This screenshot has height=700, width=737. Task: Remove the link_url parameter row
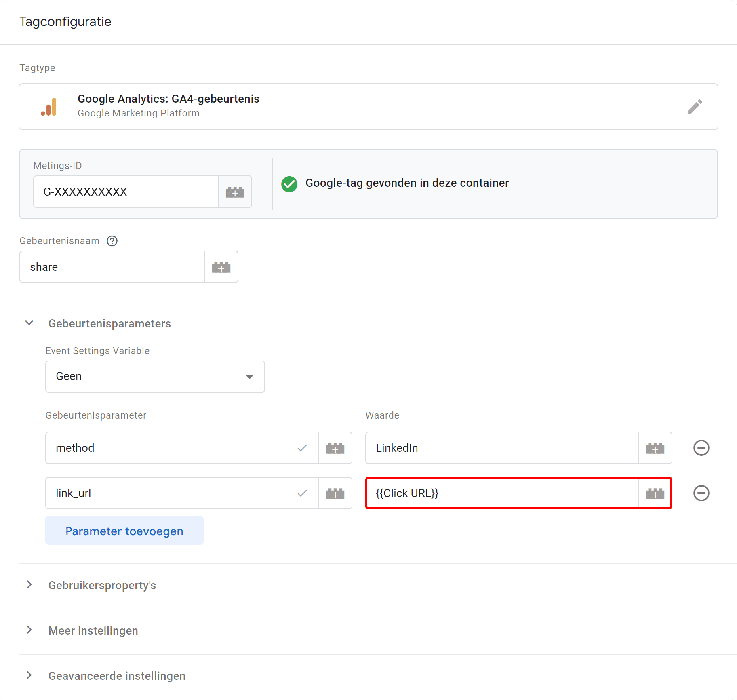point(701,493)
